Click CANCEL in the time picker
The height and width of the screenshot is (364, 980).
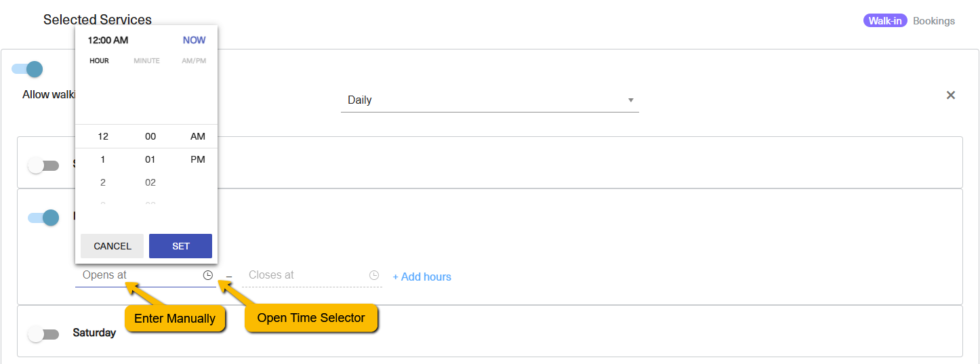coord(113,246)
